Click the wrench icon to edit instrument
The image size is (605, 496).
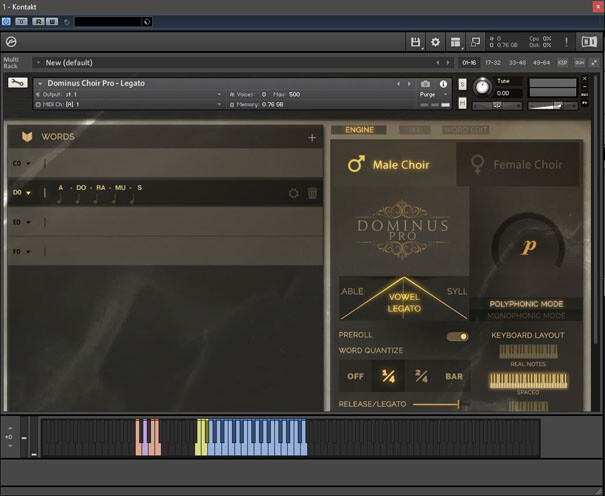17,84
